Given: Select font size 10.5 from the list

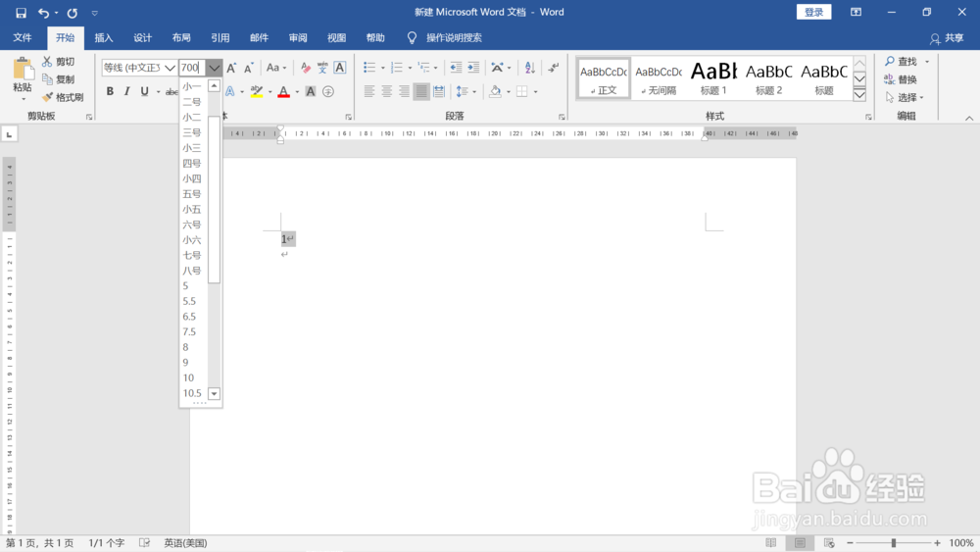Looking at the screenshot, I should pos(194,393).
